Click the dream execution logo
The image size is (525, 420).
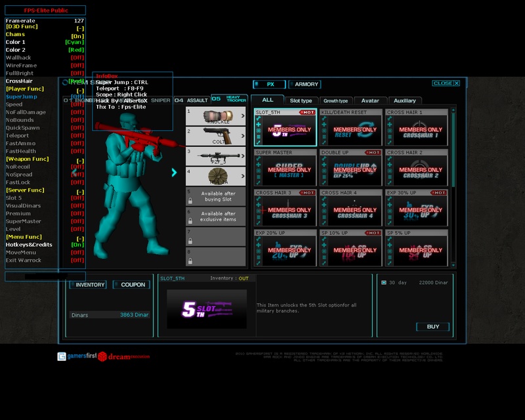(x=124, y=356)
